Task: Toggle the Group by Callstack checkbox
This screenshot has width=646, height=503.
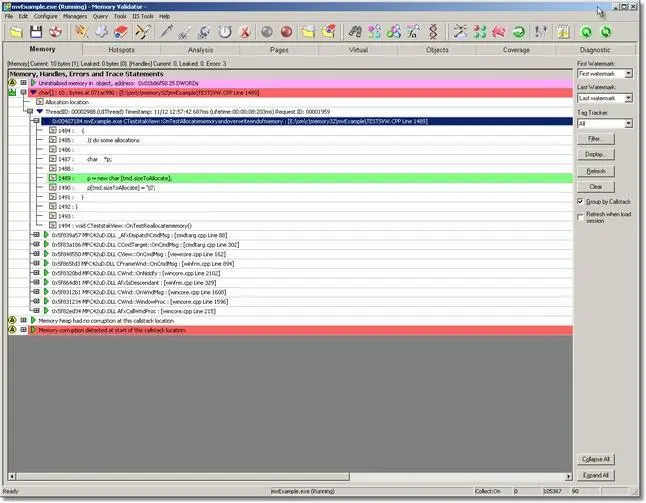Action: click(580, 201)
